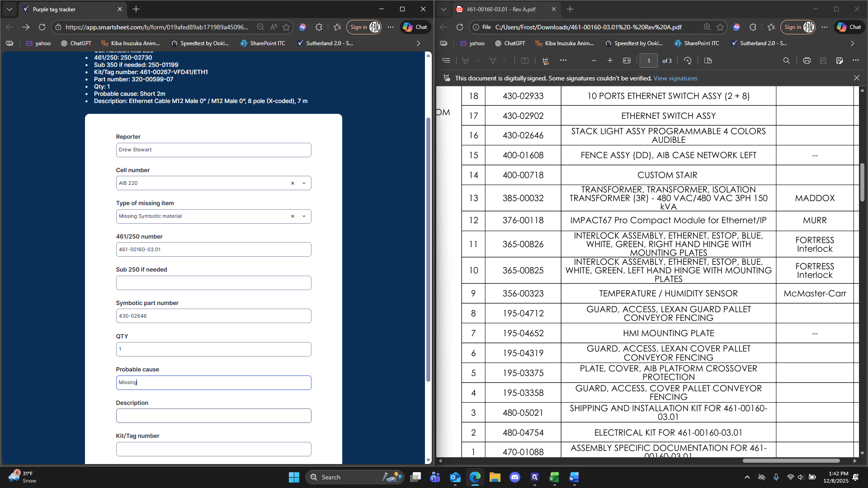The width and height of the screenshot is (868, 488).
Task: Click Sign in button in Smartsheet window
Action: [364, 27]
